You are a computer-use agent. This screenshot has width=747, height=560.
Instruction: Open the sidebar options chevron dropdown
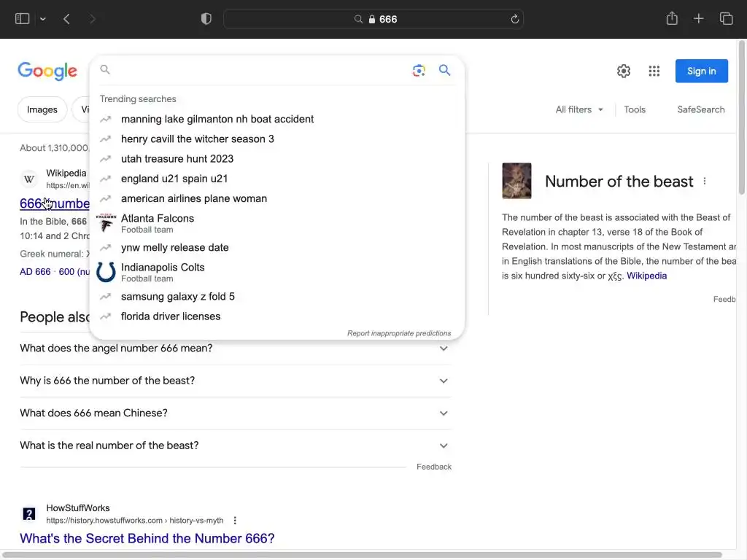(x=43, y=19)
